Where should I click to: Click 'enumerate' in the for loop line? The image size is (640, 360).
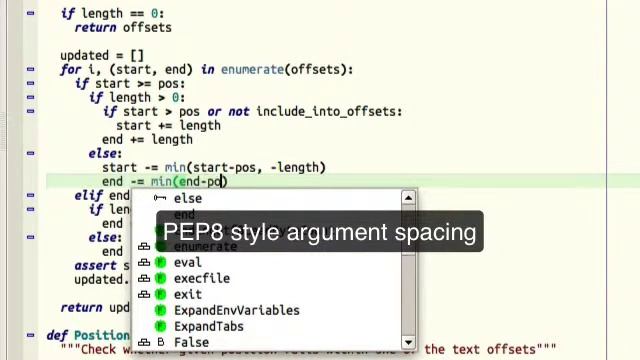252,69
